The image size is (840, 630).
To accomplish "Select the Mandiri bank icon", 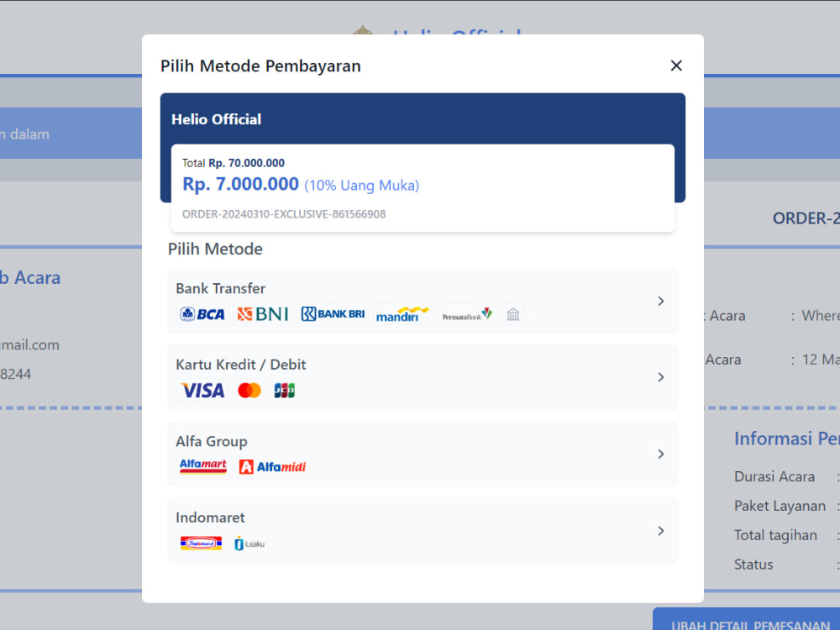I will coord(402,313).
